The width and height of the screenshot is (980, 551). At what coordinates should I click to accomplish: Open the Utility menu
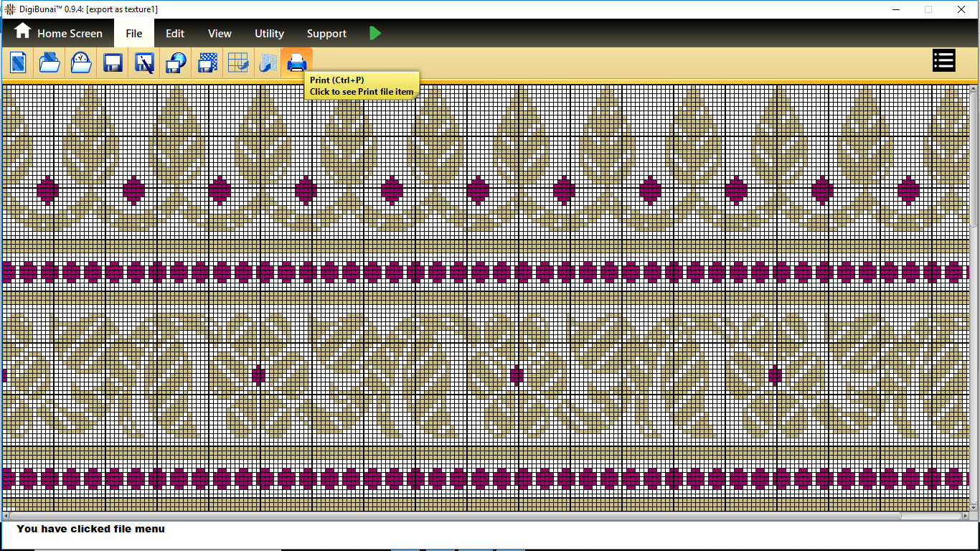pos(269,34)
